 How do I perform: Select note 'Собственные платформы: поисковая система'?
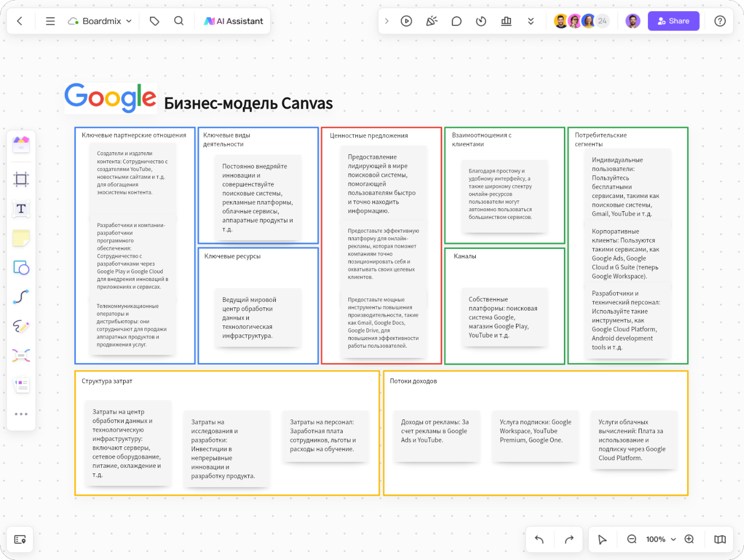point(505,317)
